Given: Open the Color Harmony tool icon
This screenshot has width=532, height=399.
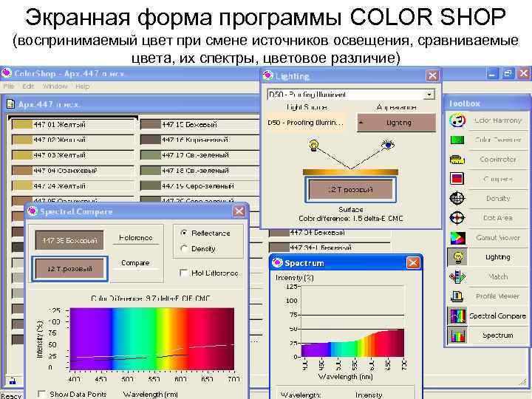Looking at the screenshot, I should 457,120.
